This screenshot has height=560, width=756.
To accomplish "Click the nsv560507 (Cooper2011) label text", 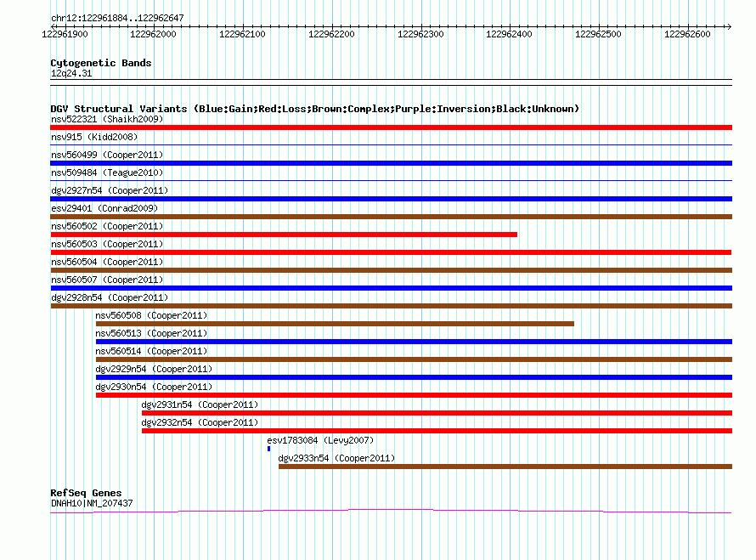I will pyautogui.click(x=107, y=280).
